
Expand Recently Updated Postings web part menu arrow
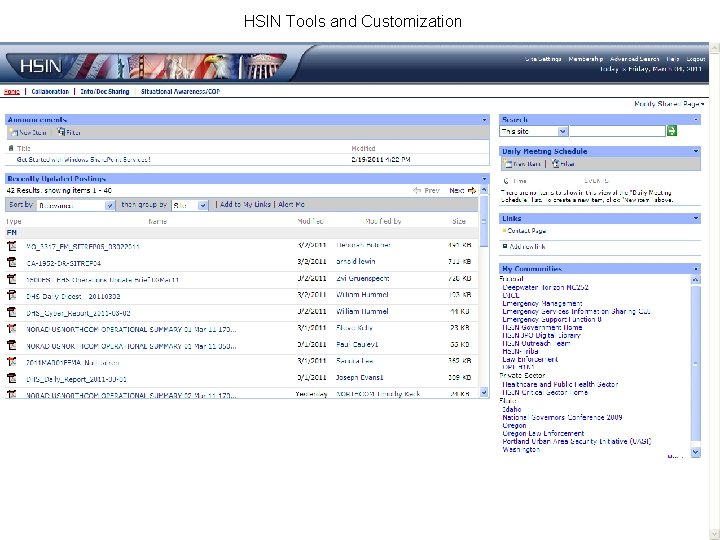pos(484,179)
